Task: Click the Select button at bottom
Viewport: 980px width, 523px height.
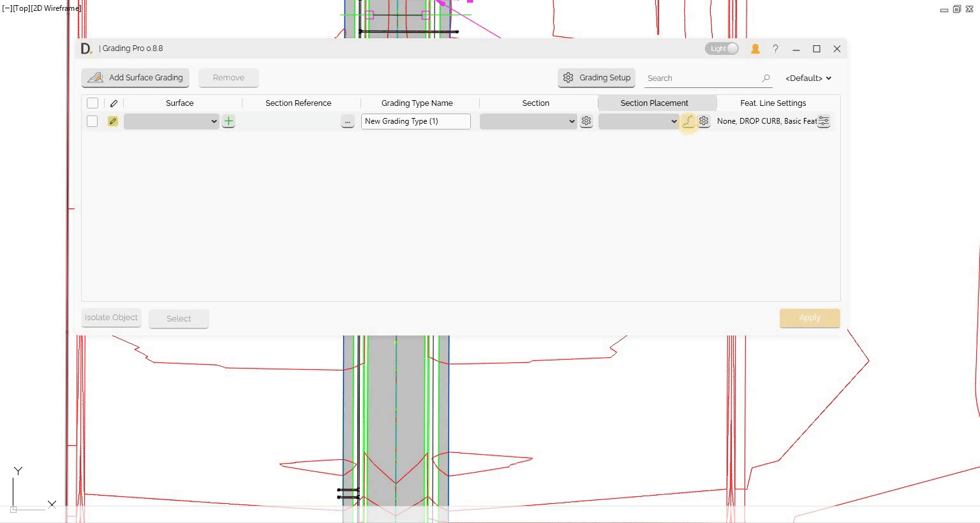Action: [x=179, y=318]
